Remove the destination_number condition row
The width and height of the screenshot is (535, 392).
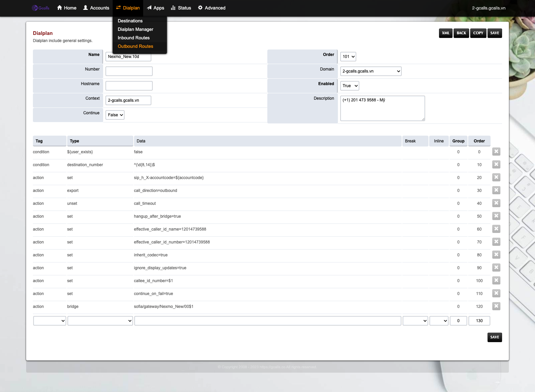pyautogui.click(x=496, y=164)
